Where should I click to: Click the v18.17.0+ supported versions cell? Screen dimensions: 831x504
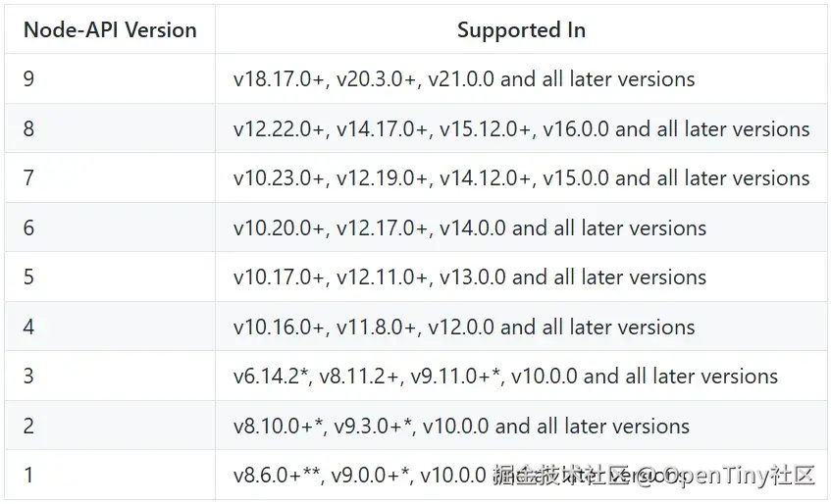[521, 78]
